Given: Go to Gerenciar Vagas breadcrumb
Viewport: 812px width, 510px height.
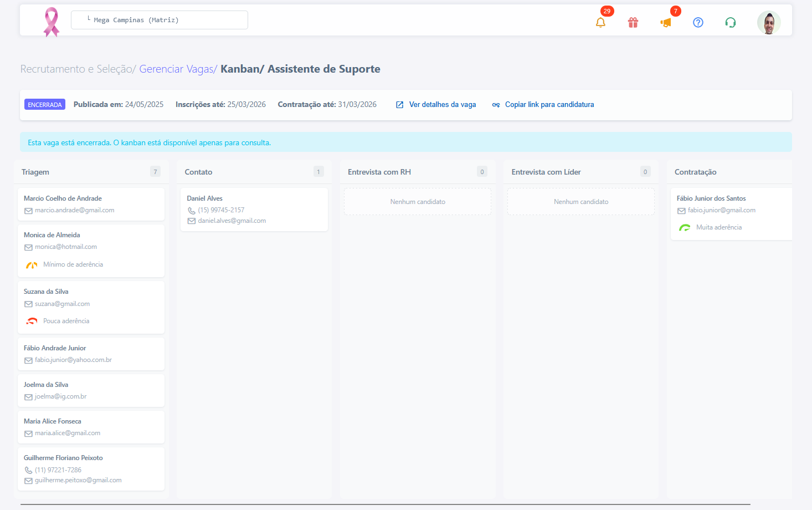Looking at the screenshot, I should point(176,69).
